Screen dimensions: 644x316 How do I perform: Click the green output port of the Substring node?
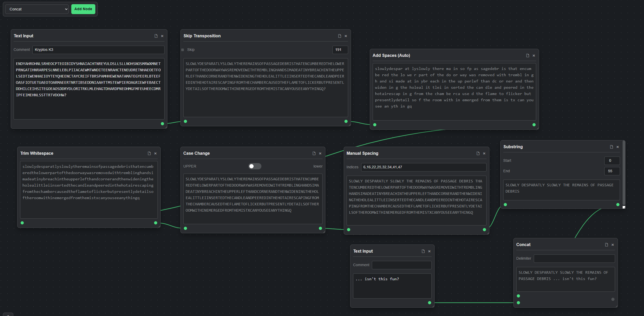click(618, 205)
